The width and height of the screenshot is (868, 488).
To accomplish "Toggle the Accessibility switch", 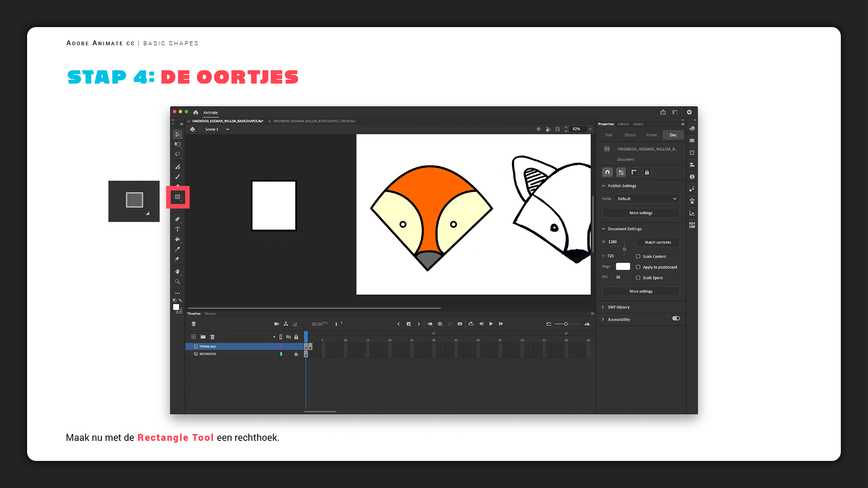I will click(676, 319).
